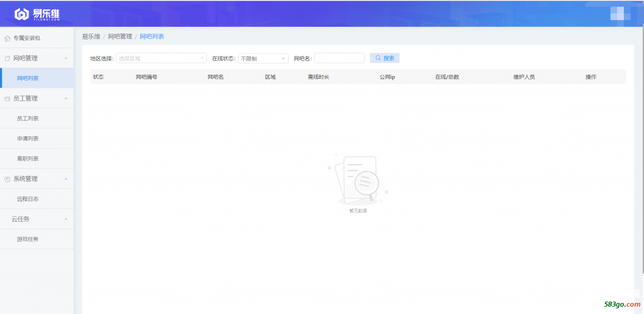Click the home icon beside 专属安装包
Screen dimensions: 644x314
click(x=8, y=38)
